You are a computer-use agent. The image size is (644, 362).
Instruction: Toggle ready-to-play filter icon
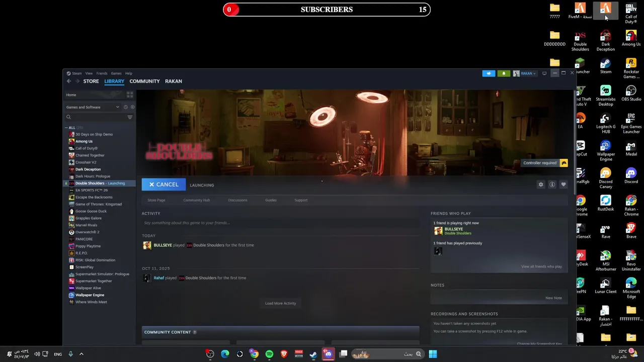(x=132, y=107)
